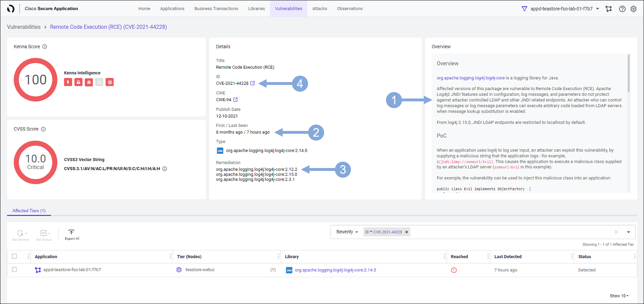644x304 pixels.
Task: Sort by Last Detected column header
Action: [508, 257]
